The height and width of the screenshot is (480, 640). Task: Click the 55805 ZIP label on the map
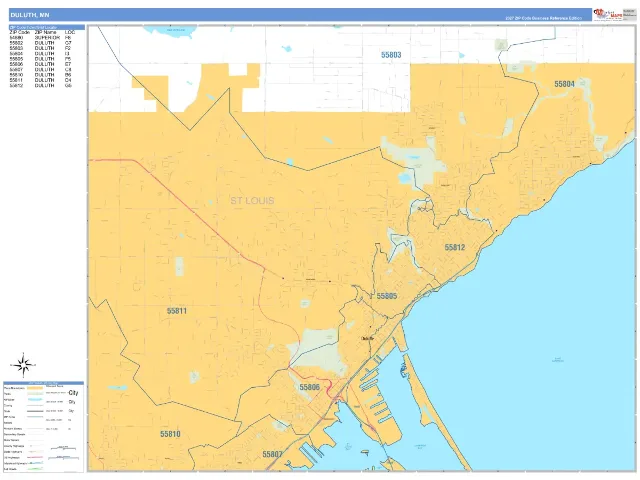387,296
